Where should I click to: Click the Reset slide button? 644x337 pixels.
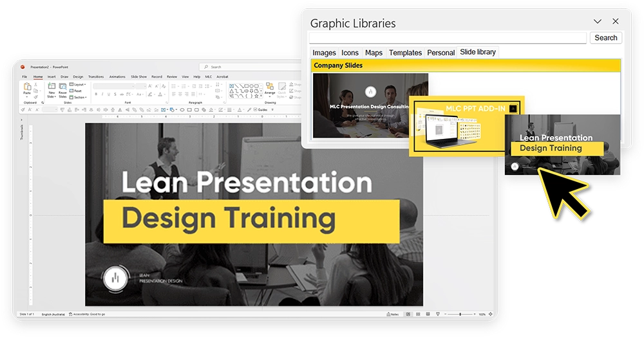[75, 91]
